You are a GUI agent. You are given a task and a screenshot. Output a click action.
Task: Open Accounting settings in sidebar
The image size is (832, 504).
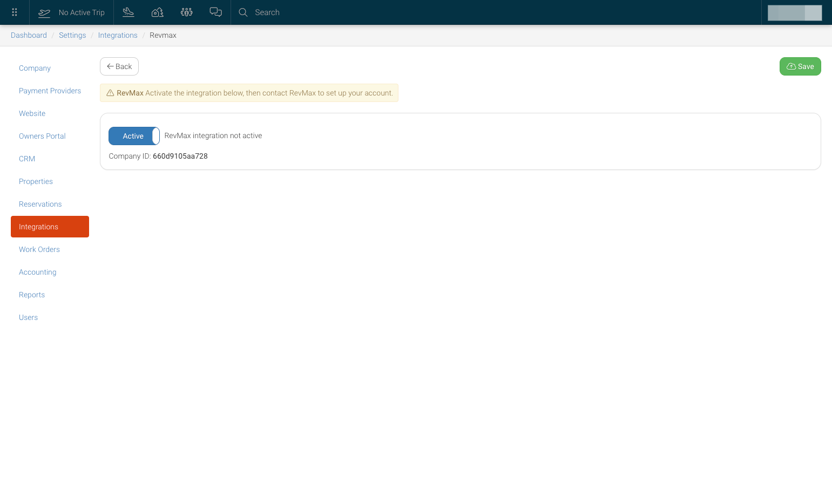(50, 272)
